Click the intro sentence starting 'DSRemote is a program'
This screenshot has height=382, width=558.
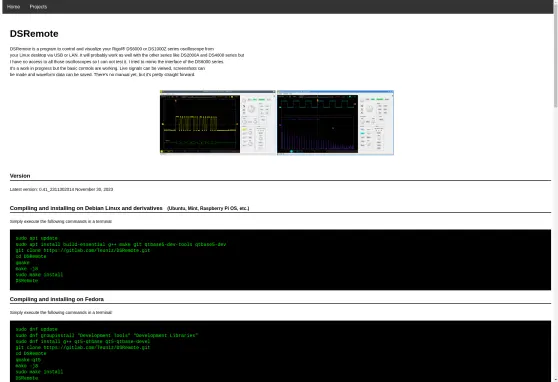pos(112,49)
